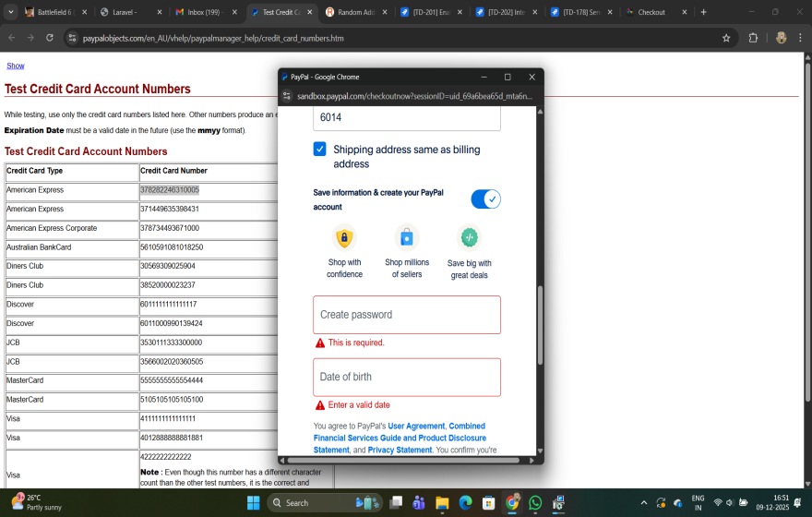Open Chrome three-dot menu

point(800,38)
